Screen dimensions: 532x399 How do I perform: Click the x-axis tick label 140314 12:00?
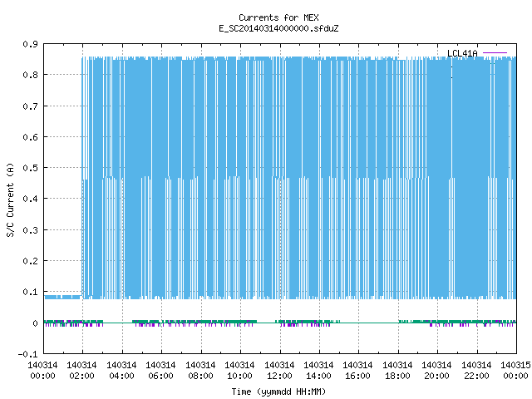[x=279, y=371]
